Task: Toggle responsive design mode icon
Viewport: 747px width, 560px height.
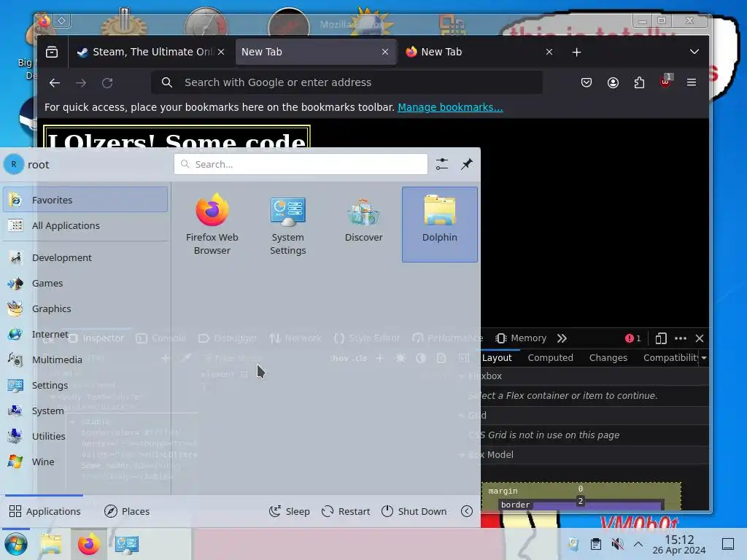Action: tap(661, 338)
